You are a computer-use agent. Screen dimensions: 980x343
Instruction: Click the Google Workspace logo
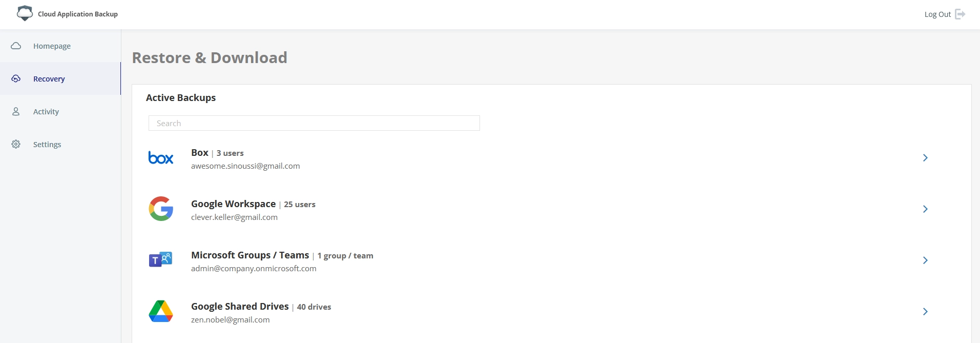(x=161, y=209)
